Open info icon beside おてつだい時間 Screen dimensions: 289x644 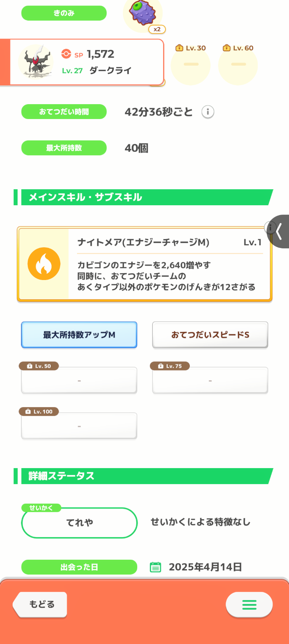208,112
